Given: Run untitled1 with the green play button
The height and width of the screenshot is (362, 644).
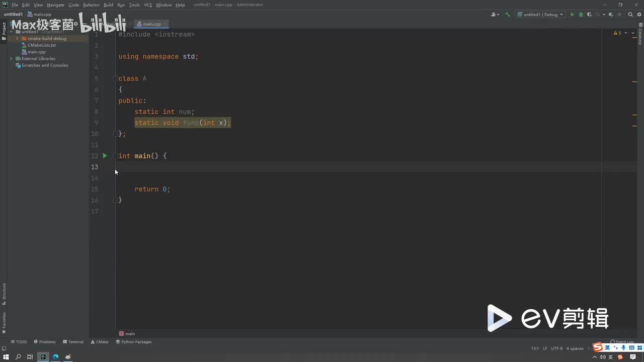Looking at the screenshot, I should point(572,15).
